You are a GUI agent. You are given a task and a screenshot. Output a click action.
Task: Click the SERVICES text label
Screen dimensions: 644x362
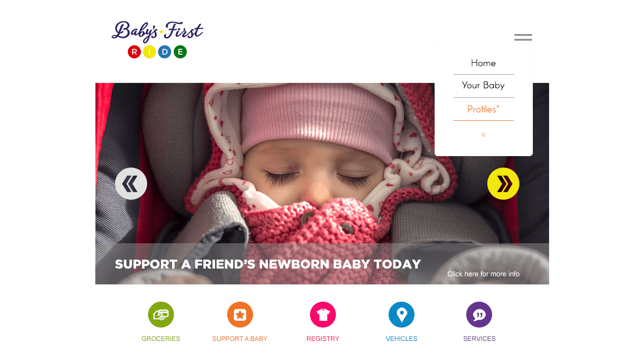pyautogui.click(x=479, y=339)
